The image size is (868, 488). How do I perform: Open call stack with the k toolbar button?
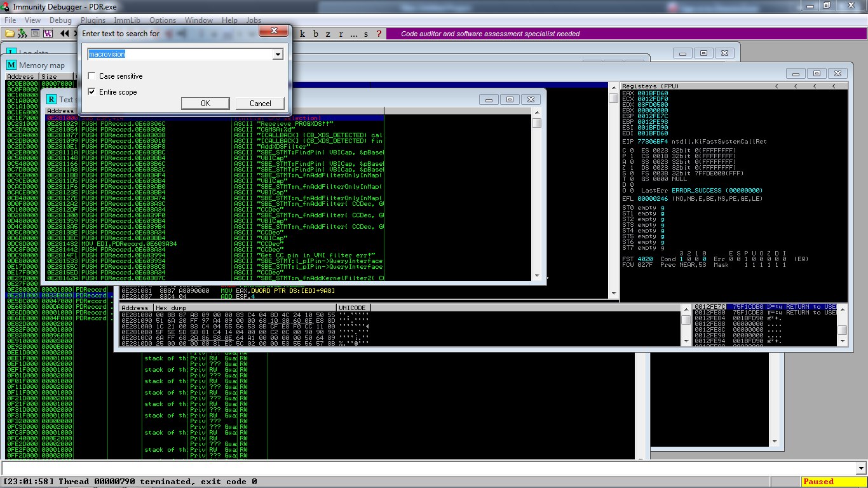point(302,34)
